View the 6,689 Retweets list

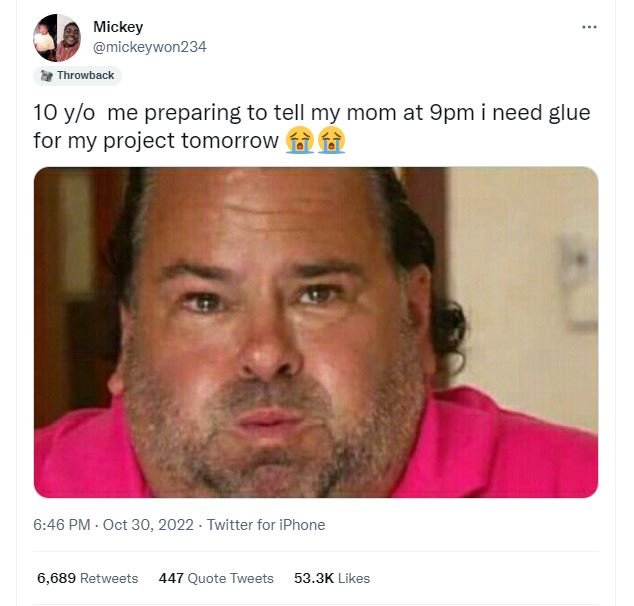tap(87, 578)
